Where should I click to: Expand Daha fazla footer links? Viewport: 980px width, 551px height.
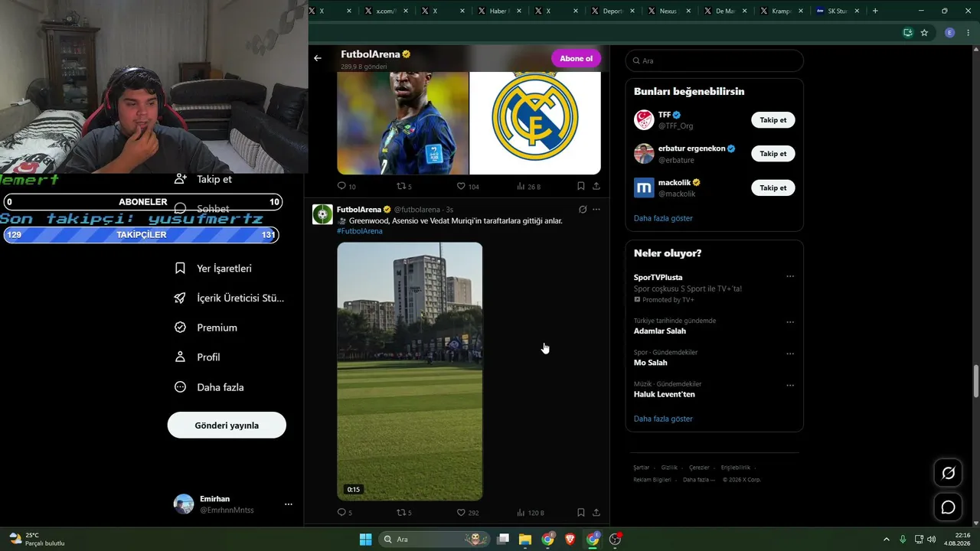[699, 480]
